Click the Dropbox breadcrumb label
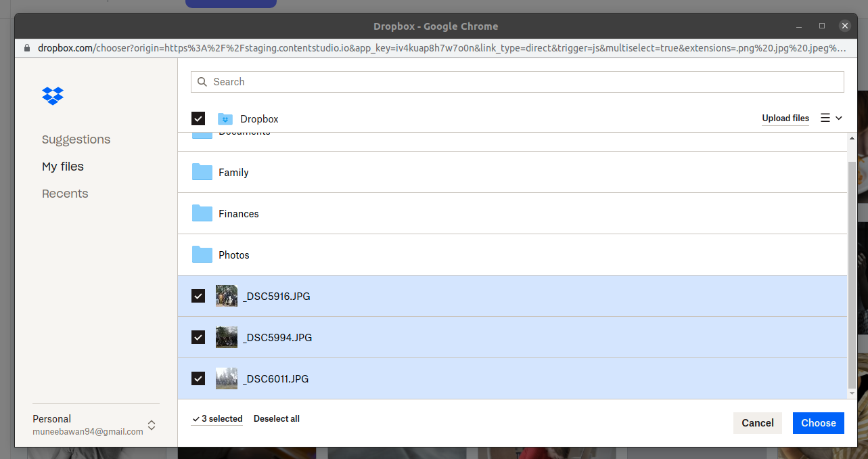This screenshot has height=459, width=868. click(259, 119)
